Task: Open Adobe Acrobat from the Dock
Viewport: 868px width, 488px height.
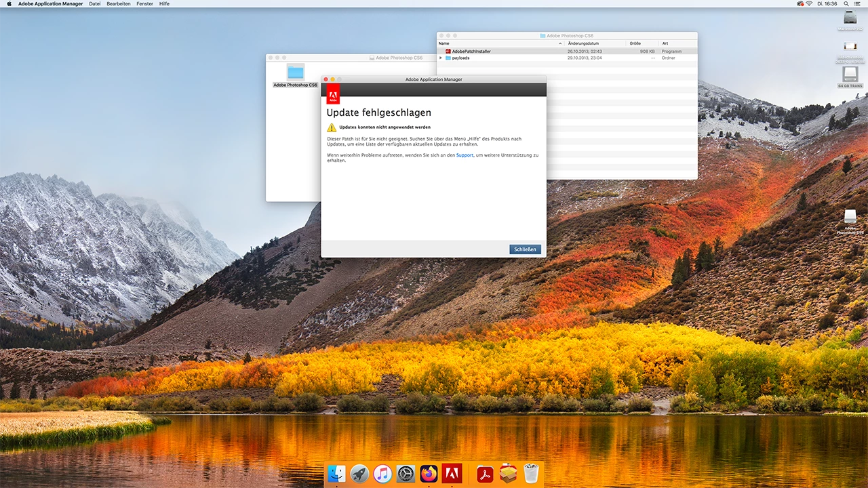Action: [x=484, y=473]
